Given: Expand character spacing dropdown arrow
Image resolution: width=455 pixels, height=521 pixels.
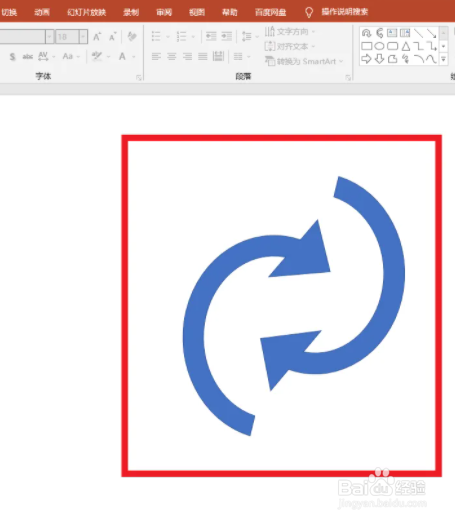Looking at the screenshot, I should (x=53, y=57).
